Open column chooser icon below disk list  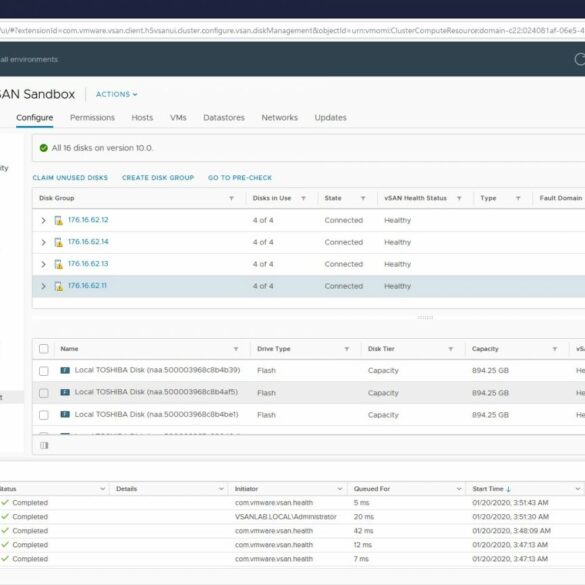pos(44,445)
